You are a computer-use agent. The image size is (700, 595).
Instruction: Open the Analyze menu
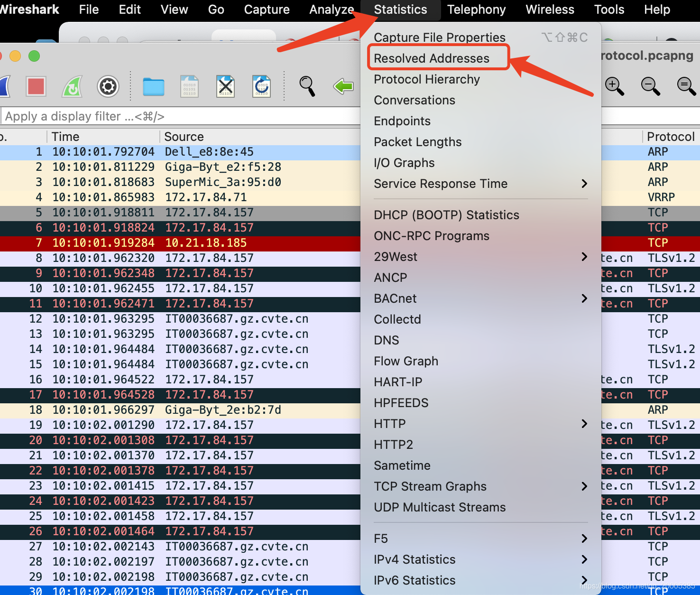click(x=332, y=9)
